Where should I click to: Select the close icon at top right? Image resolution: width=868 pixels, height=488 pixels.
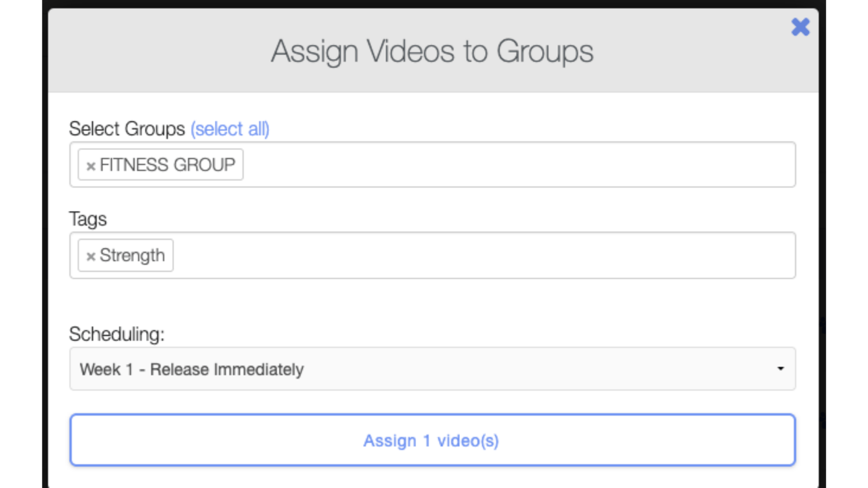tap(800, 27)
